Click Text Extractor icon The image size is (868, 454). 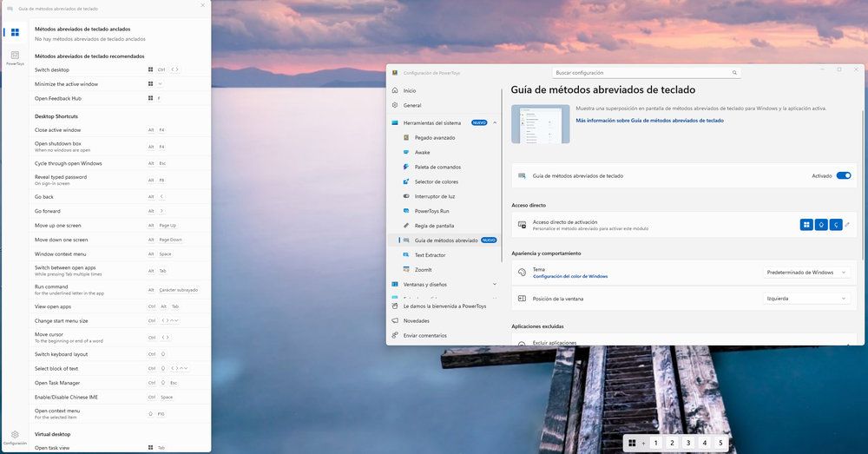(405, 254)
